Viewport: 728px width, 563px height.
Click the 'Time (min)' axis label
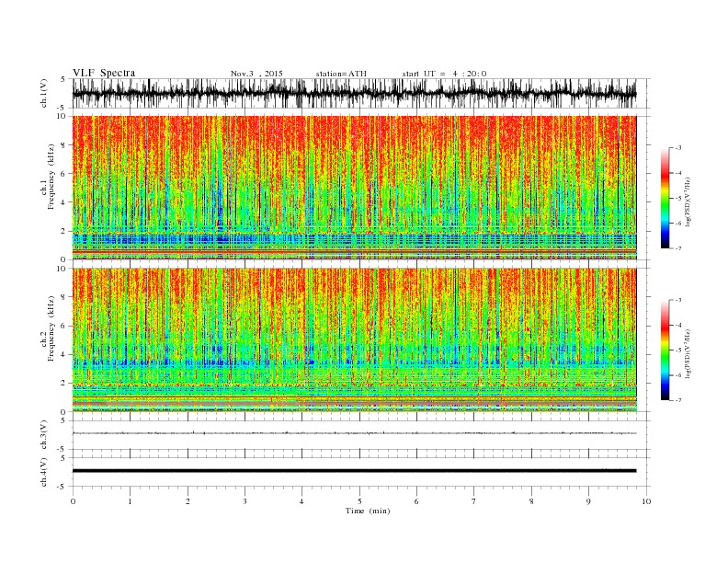[x=368, y=511]
